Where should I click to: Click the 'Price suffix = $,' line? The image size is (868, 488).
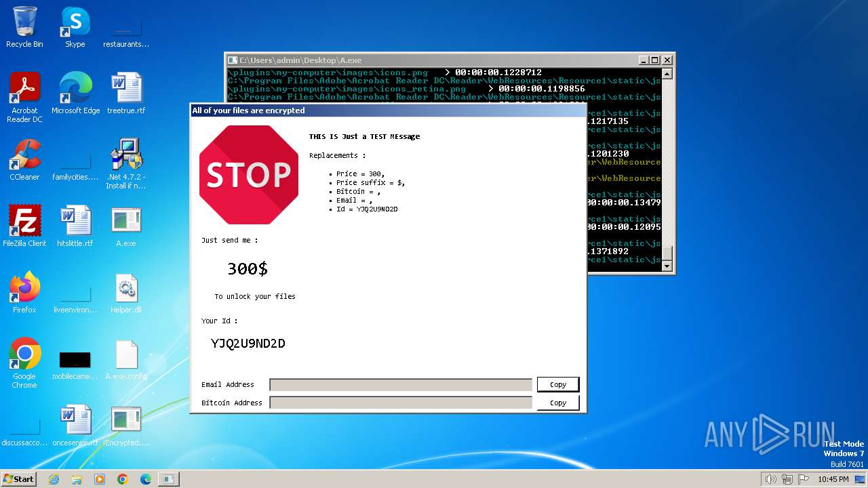370,182
